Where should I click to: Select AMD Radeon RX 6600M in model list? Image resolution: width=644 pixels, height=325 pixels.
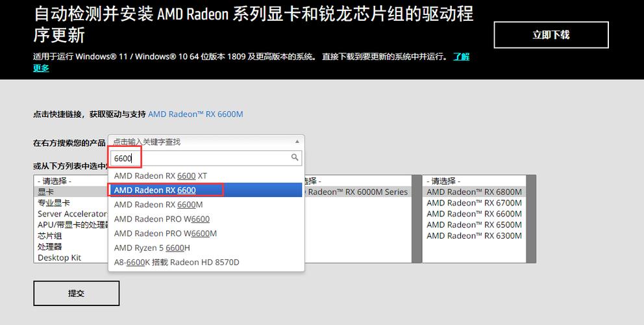pos(474,214)
